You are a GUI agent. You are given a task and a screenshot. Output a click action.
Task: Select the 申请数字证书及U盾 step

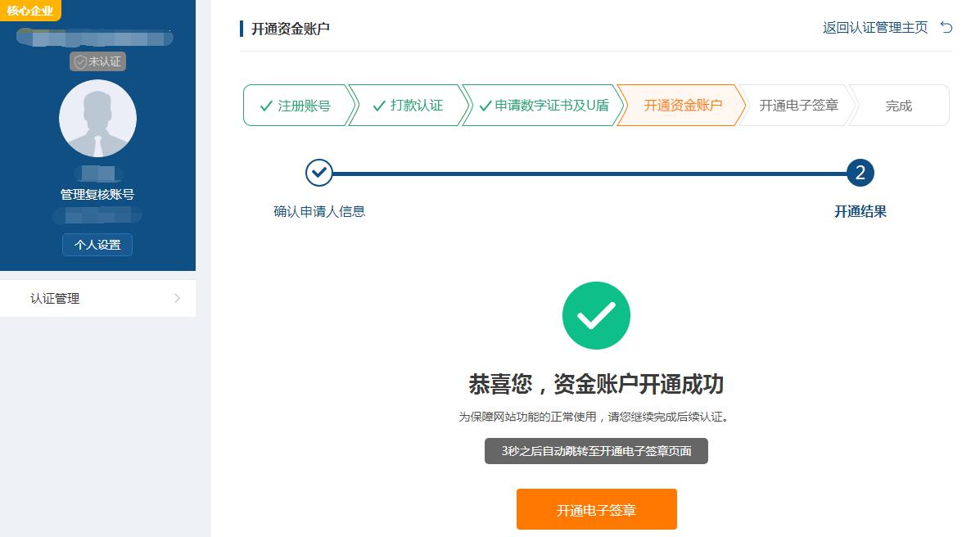click(x=544, y=105)
